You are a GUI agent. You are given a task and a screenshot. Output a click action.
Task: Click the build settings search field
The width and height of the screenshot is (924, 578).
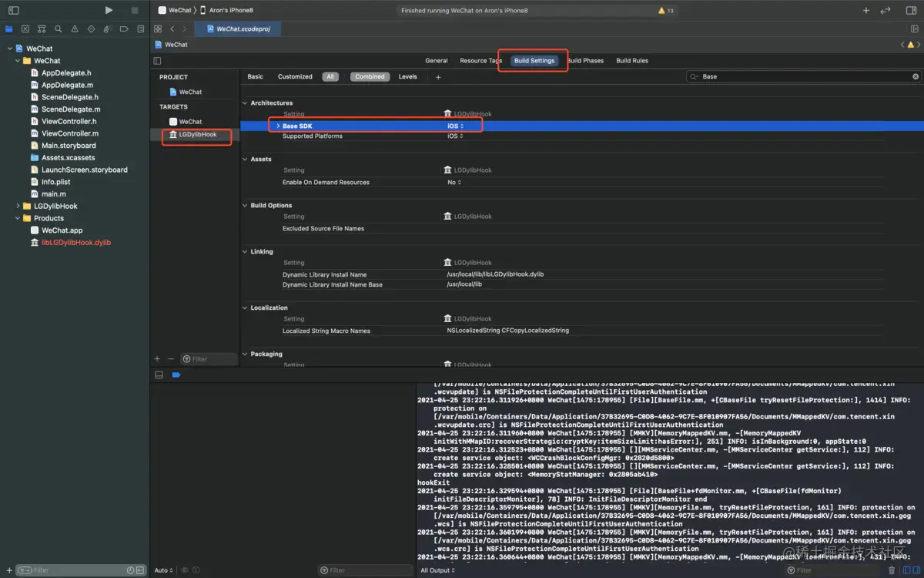pos(802,76)
